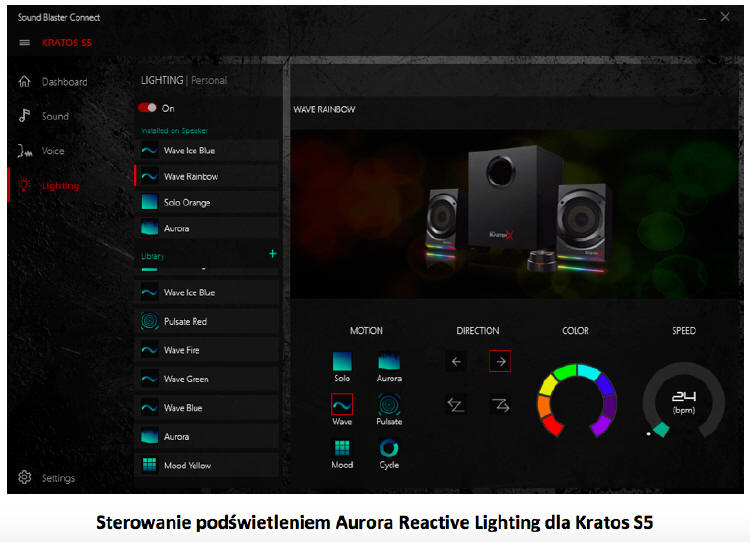The image size is (750, 542).
Task: Choose Library Wave Ice Blue preset
Action: point(208,292)
